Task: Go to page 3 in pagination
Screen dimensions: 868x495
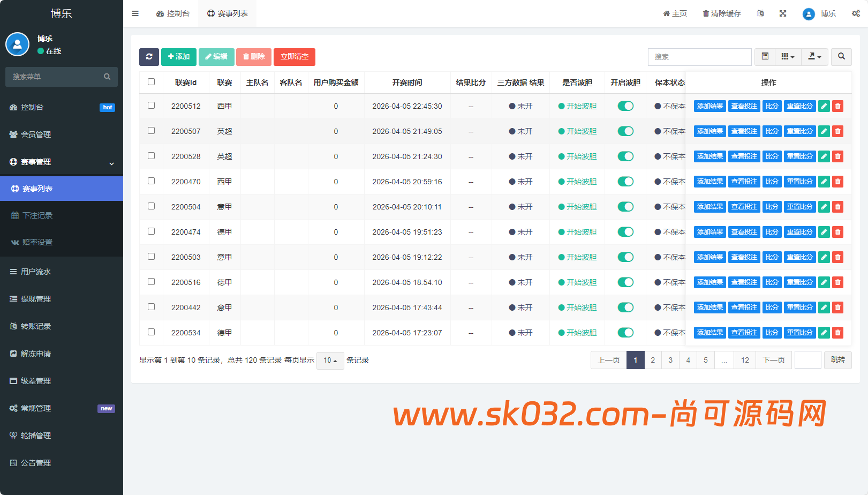Action: click(x=670, y=360)
